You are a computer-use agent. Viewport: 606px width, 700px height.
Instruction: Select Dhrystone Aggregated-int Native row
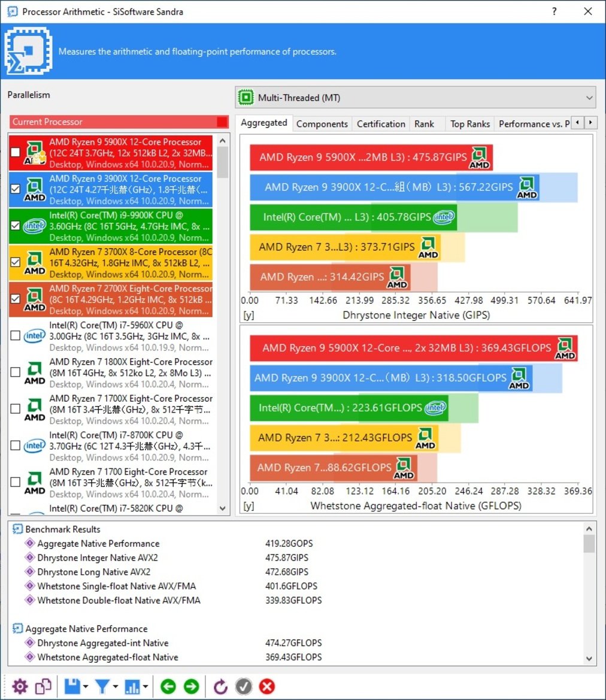click(x=173, y=643)
